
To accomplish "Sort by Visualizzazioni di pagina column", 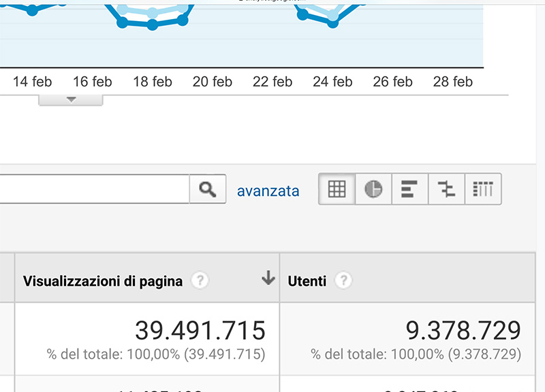I will click(103, 281).
